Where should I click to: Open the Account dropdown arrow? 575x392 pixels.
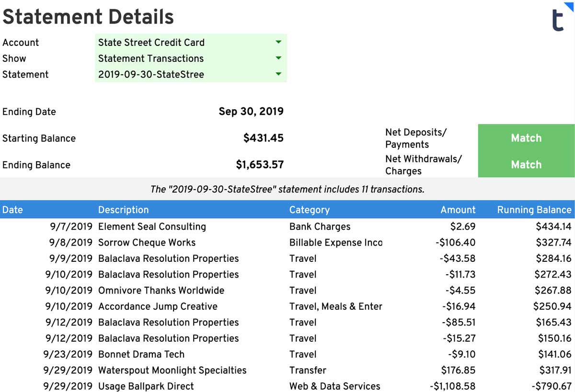(278, 42)
